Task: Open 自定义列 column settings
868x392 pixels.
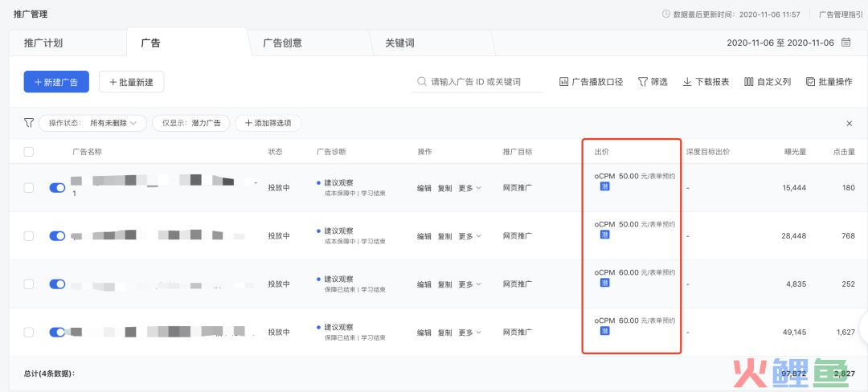Action: tap(768, 82)
